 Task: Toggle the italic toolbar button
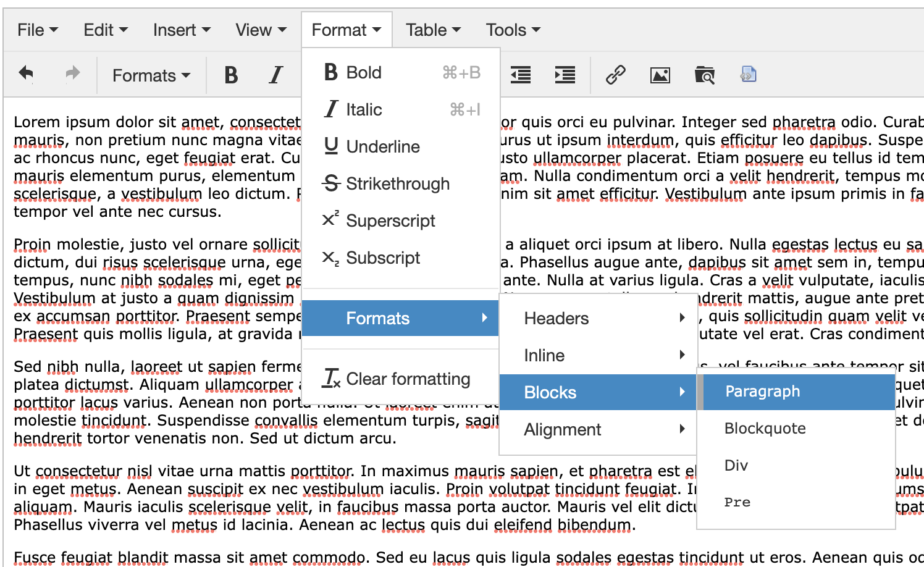pyautogui.click(x=275, y=75)
